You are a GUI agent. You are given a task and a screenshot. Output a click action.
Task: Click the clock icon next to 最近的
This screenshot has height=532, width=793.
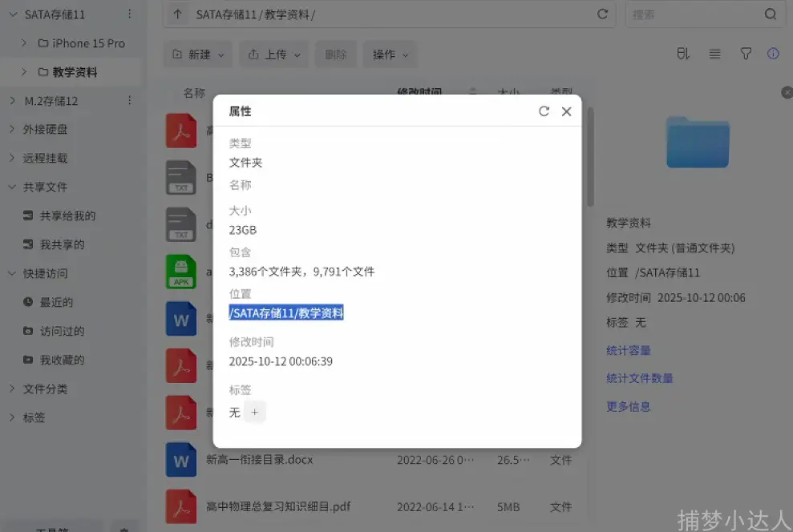click(x=27, y=302)
